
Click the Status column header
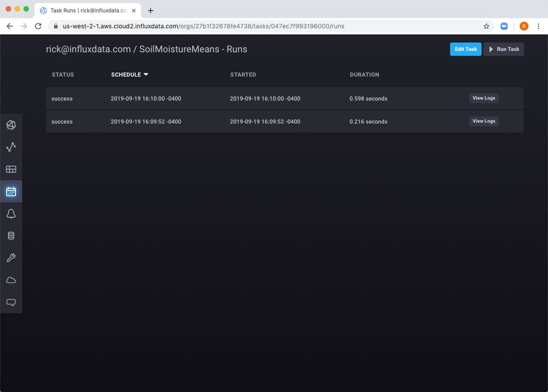pyautogui.click(x=63, y=74)
